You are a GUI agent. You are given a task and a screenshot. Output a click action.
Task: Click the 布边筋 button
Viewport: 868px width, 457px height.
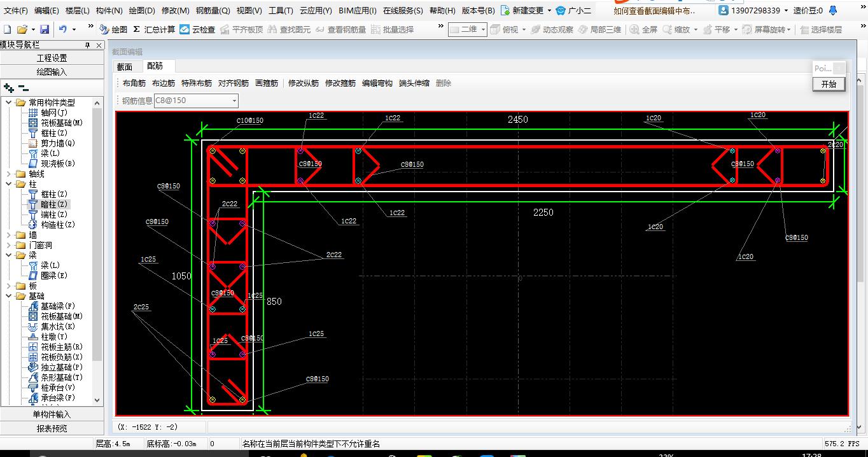pyautogui.click(x=164, y=83)
